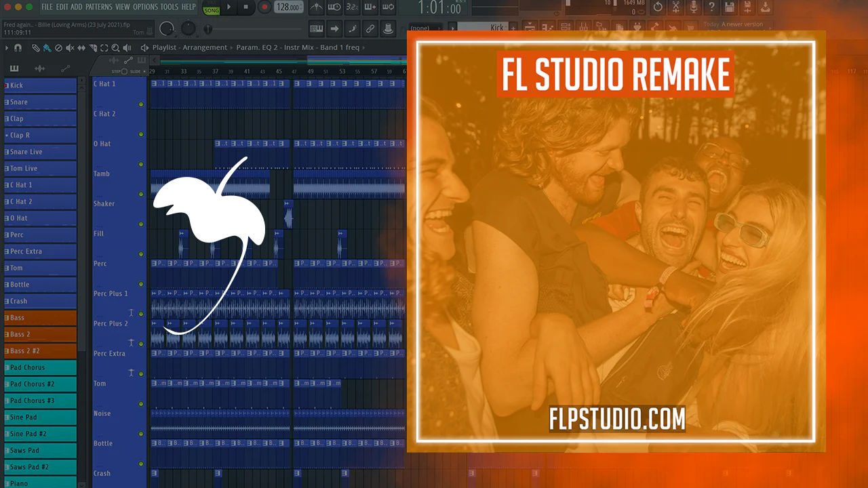Select the Pad Chorus pattern in picker
Screen dimensions: 868x488
tap(40, 367)
